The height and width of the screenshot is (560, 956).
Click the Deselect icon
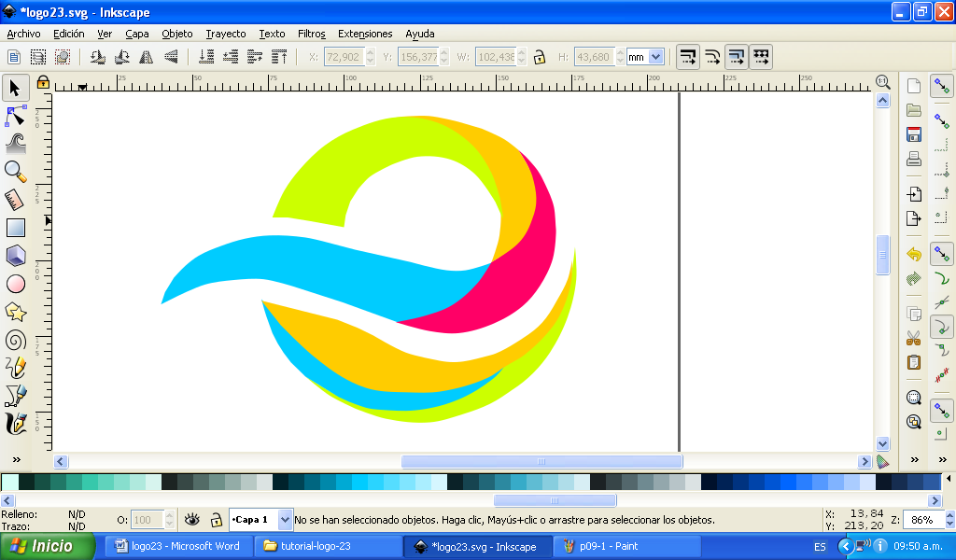pyautogui.click(x=63, y=57)
